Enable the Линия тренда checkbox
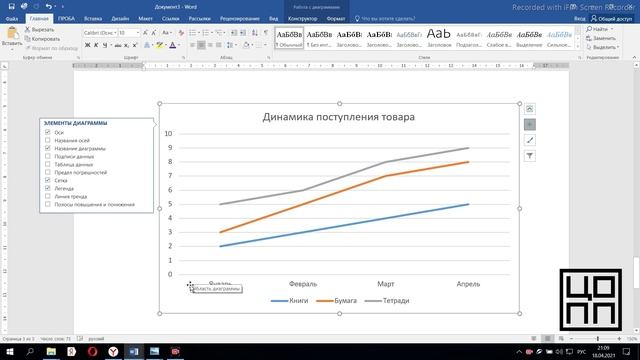This screenshot has height=360, width=640. (x=48, y=196)
